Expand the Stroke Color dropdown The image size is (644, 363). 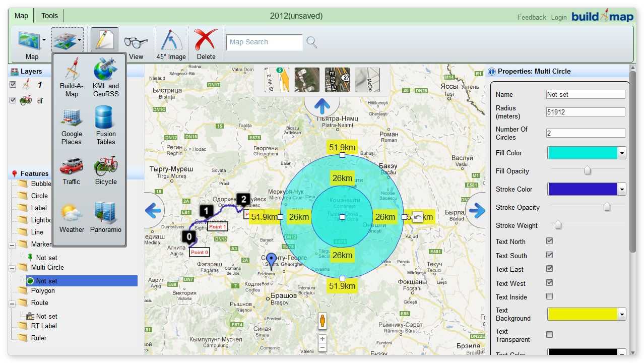coord(622,190)
